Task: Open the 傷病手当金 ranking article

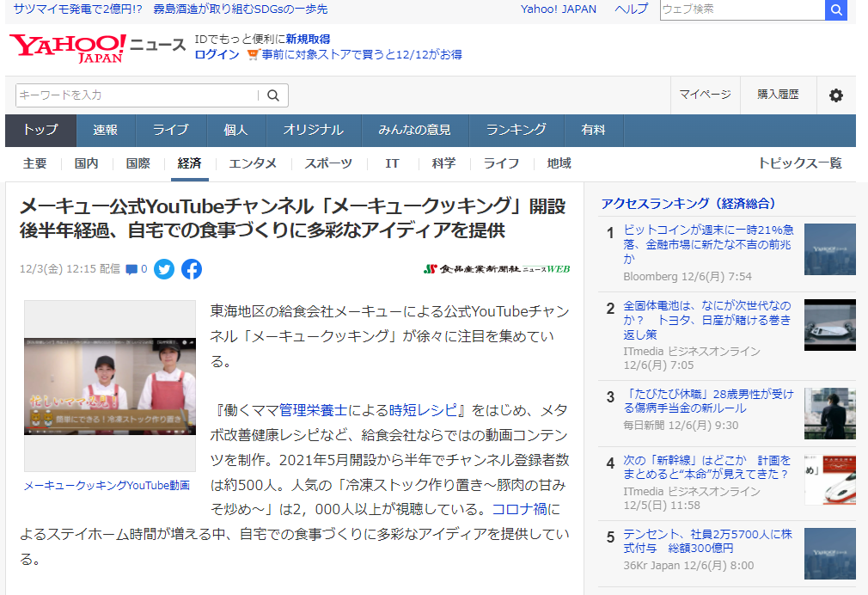Action: tap(708, 401)
